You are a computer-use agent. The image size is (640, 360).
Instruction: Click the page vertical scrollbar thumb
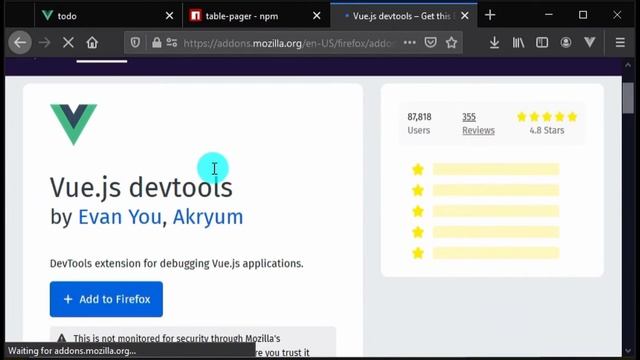(628, 98)
